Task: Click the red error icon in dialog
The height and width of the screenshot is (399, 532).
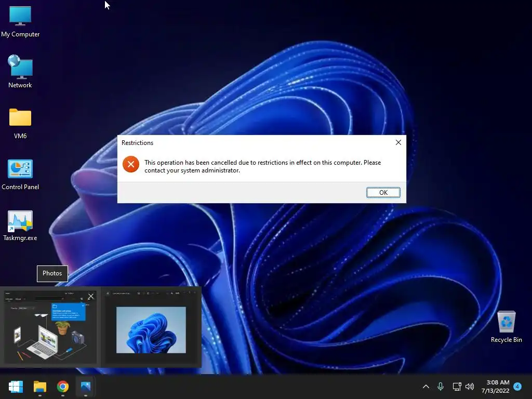Action: 131,164
